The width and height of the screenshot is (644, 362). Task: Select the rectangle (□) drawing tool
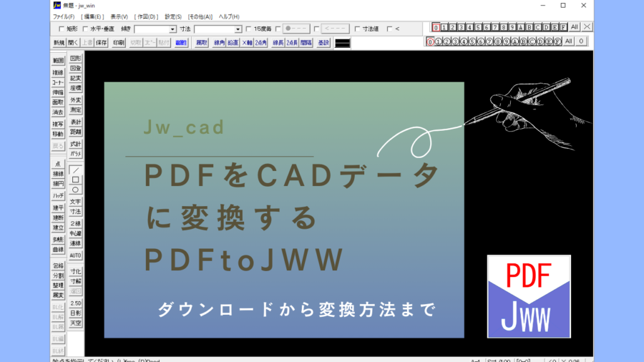[76, 179]
